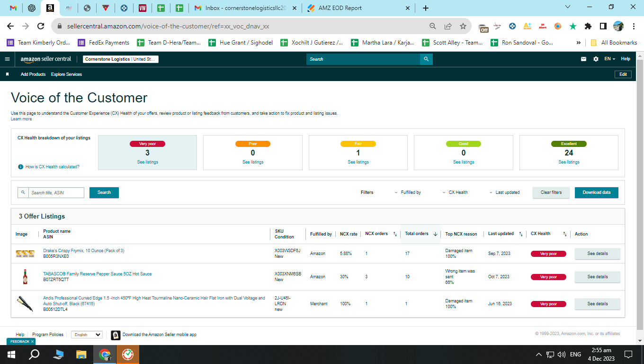The width and height of the screenshot is (644, 364).
Task: Click the Andis flat iron thumbnail
Action: click(25, 304)
